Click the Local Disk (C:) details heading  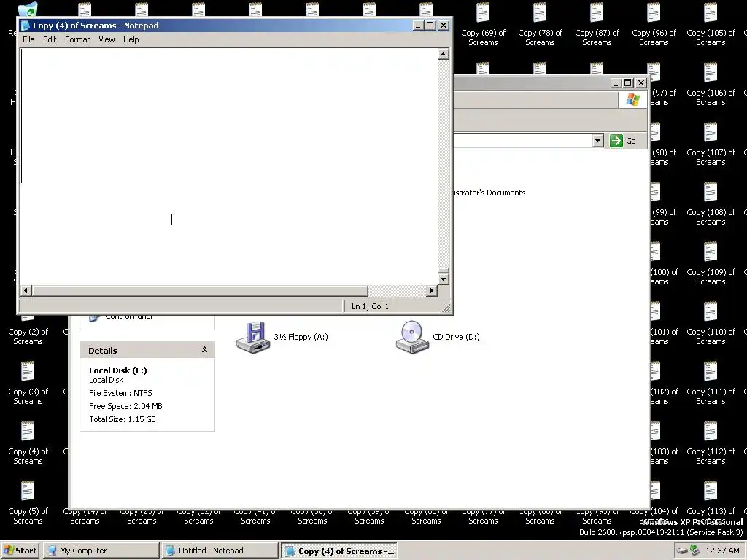pyautogui.click(x=118, y=370)
